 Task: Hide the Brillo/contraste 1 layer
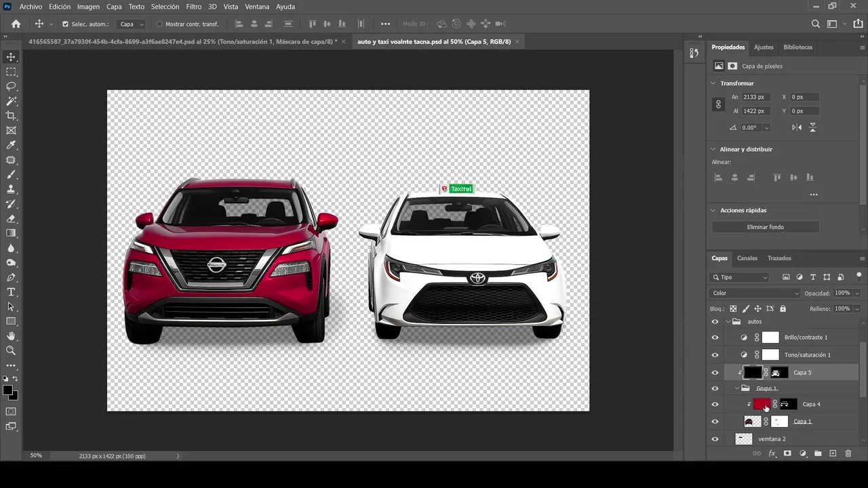[x=715, y=338]
